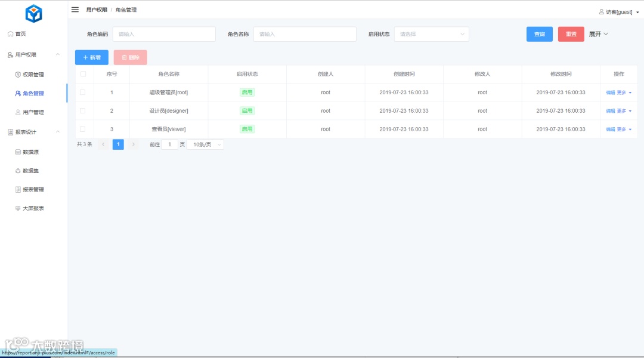Click the 修改时间 column header
The width and height of the screenshot is (644, 358).
point(561,74)
